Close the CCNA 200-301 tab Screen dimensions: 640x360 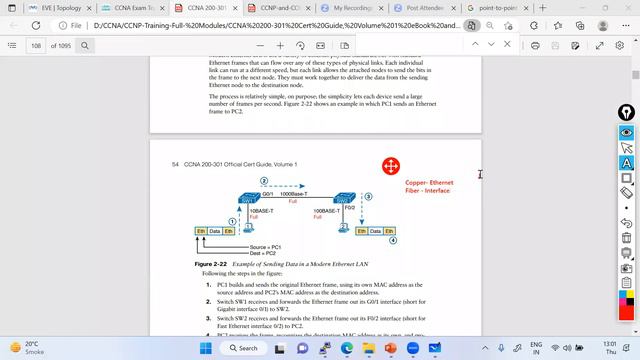tap(235, 8)
